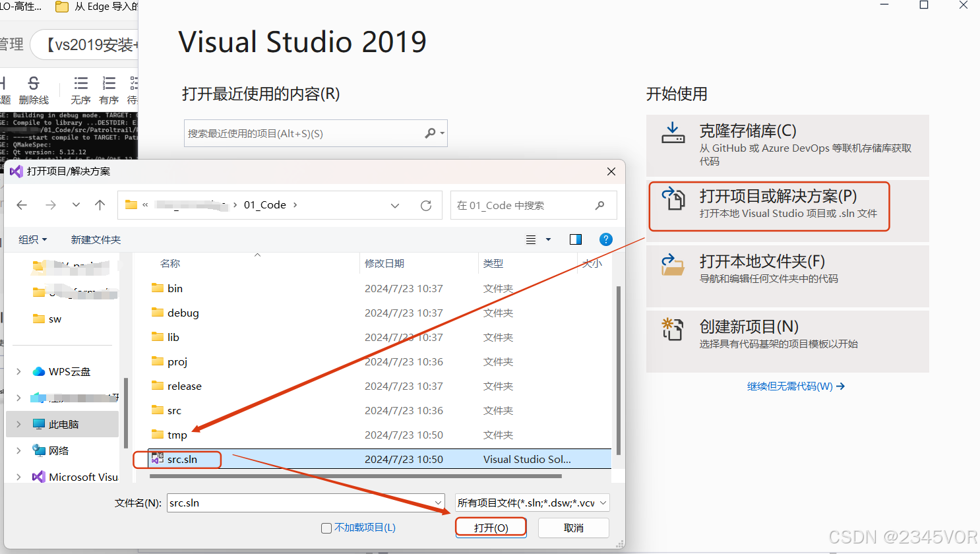Click the create new project icon
980x554 pixels.
pyautogui.click(x=673, y=329)
